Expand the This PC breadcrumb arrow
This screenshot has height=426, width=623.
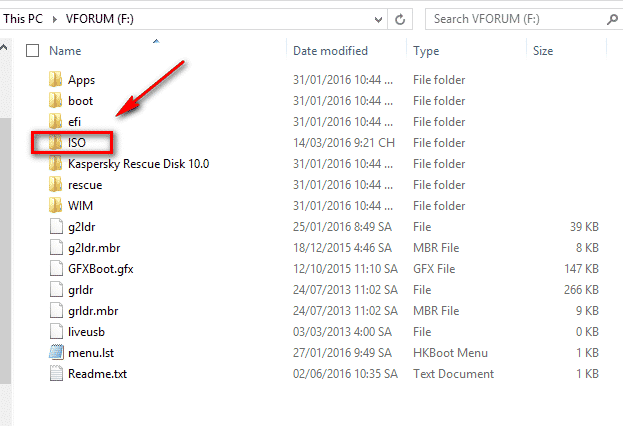54,19
